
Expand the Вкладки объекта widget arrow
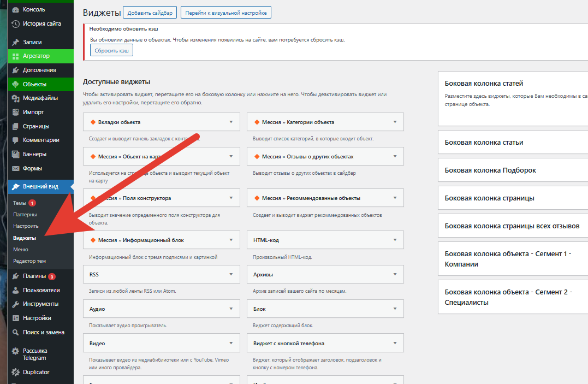point(231,122)
